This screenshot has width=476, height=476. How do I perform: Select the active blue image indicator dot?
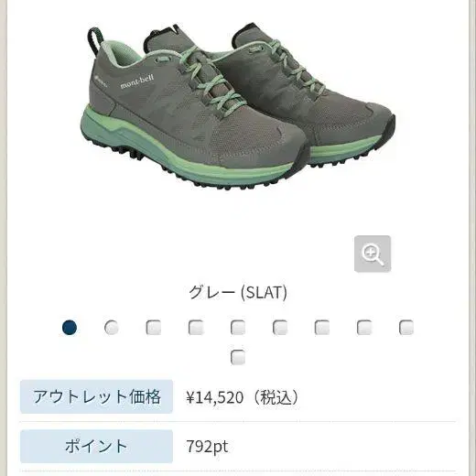coord(70,328)
